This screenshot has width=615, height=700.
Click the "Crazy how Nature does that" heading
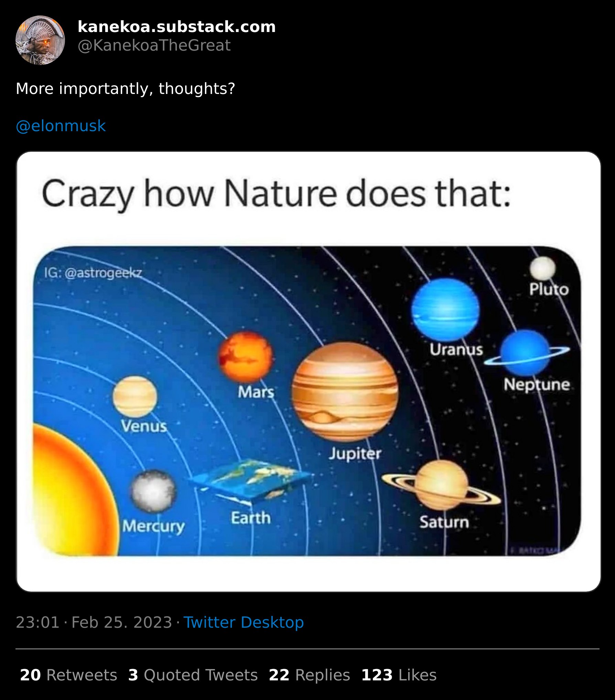pos(276,194)
